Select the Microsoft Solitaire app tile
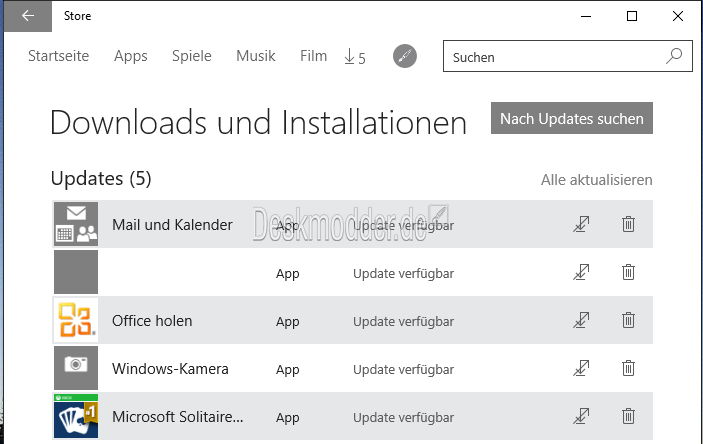 [76, 416]
